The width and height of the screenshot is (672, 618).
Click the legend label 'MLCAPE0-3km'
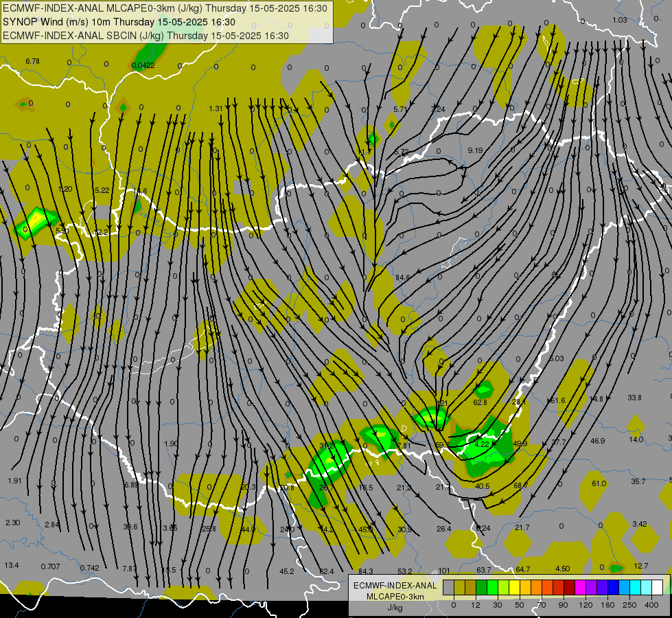[395, 597]
